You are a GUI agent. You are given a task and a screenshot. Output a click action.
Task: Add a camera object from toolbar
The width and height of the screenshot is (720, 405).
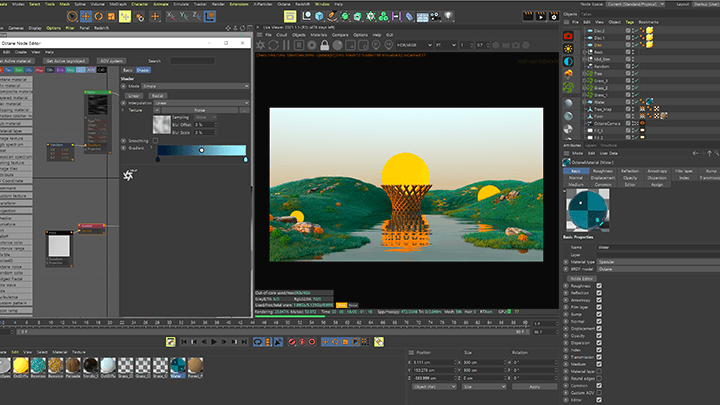[435, 17]
